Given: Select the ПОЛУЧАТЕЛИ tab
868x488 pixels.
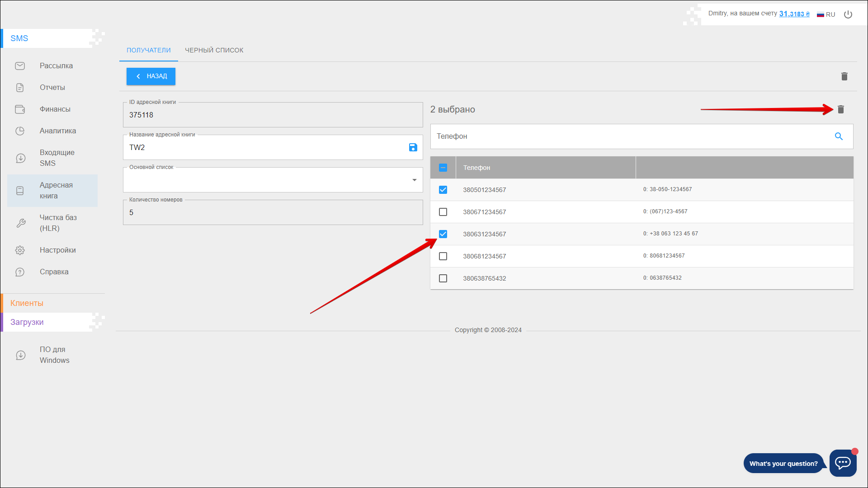Looking at the screenshot, I should (x=148, y=50).
